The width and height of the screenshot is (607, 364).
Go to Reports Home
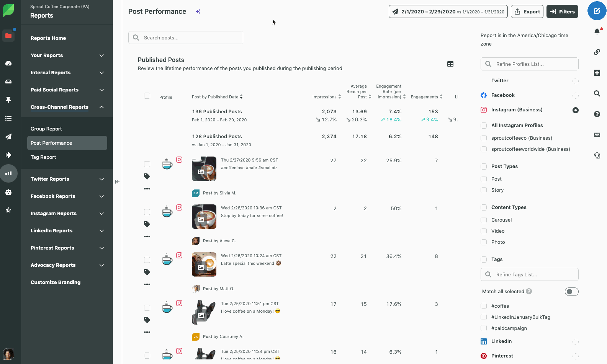[48, 38]
